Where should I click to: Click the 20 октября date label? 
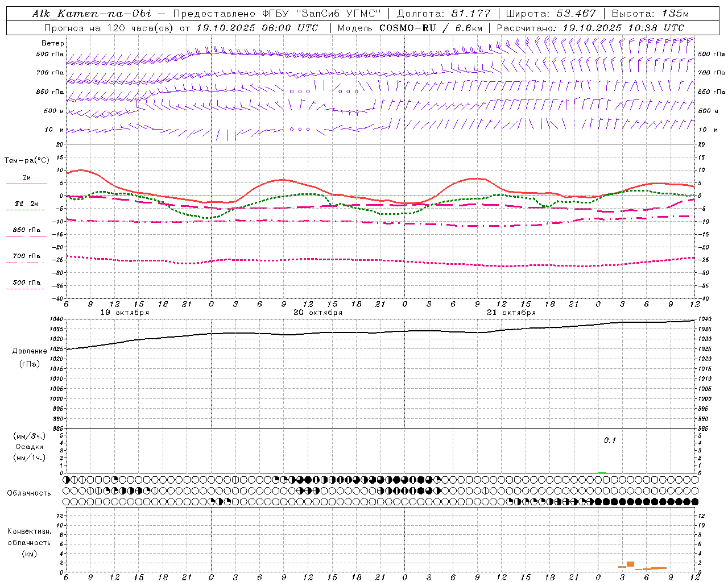click(318, 313)
